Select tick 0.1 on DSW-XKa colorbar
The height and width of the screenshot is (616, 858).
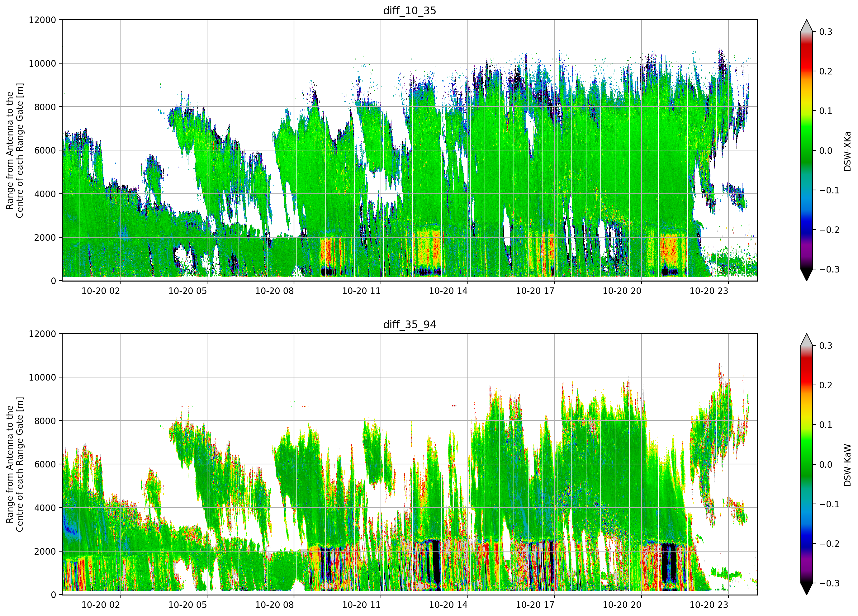click(x=826, y=111)
